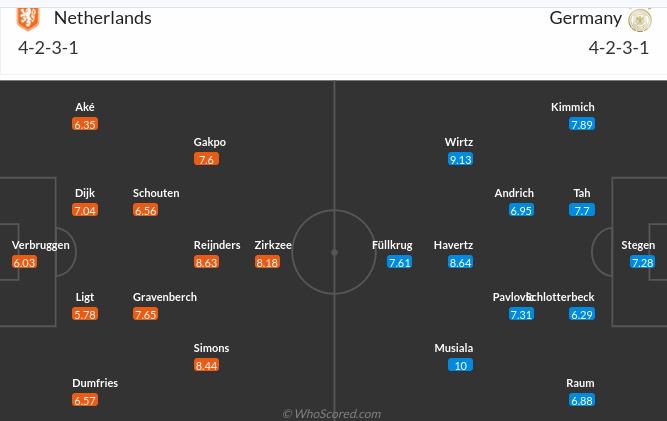This screenshot has height=421, width=667.
Task: Click Wirtz's 9.13 rating badge
Action: (x=460, y=159)
